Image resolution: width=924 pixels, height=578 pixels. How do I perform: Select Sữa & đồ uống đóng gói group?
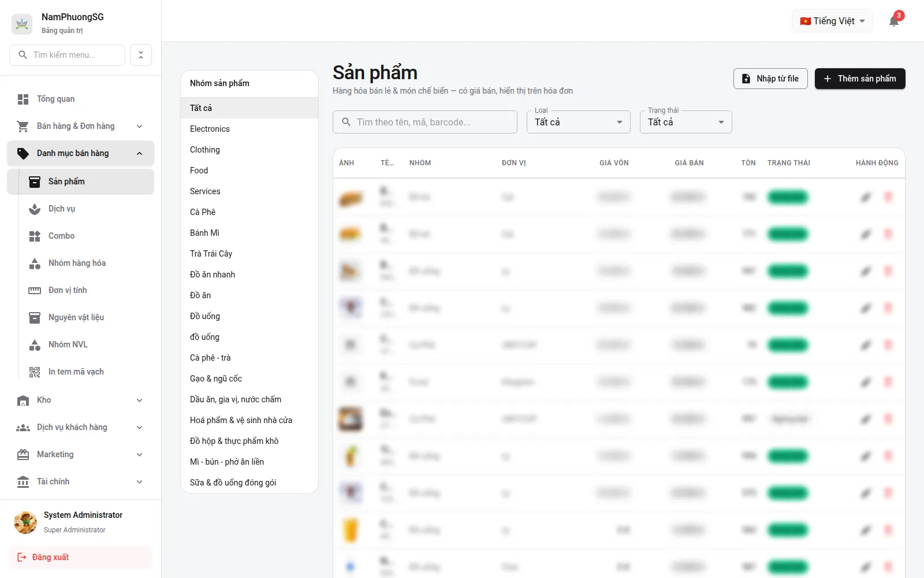(x=249, y=483)
